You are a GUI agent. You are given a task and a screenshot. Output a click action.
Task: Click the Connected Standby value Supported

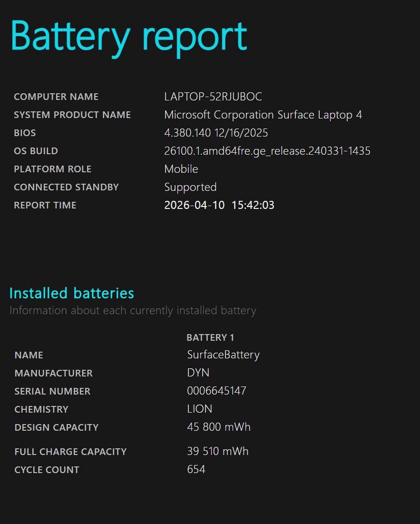point(190,187)
